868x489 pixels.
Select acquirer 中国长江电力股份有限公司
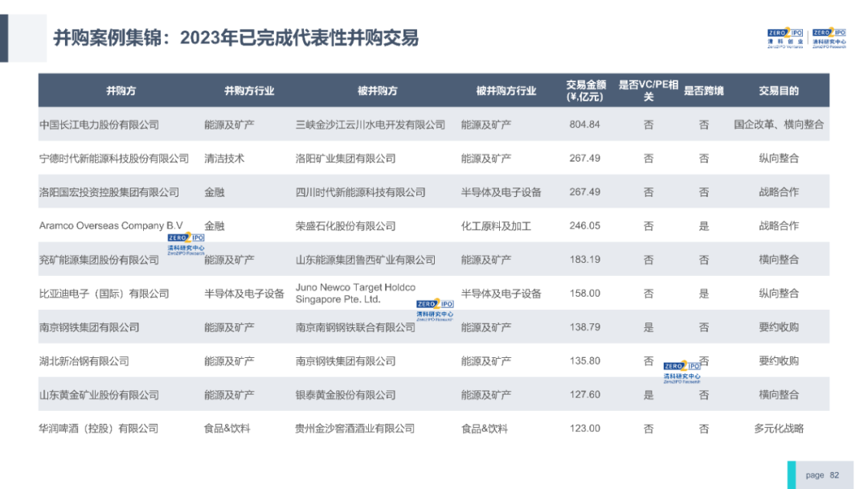pos(99,125)
